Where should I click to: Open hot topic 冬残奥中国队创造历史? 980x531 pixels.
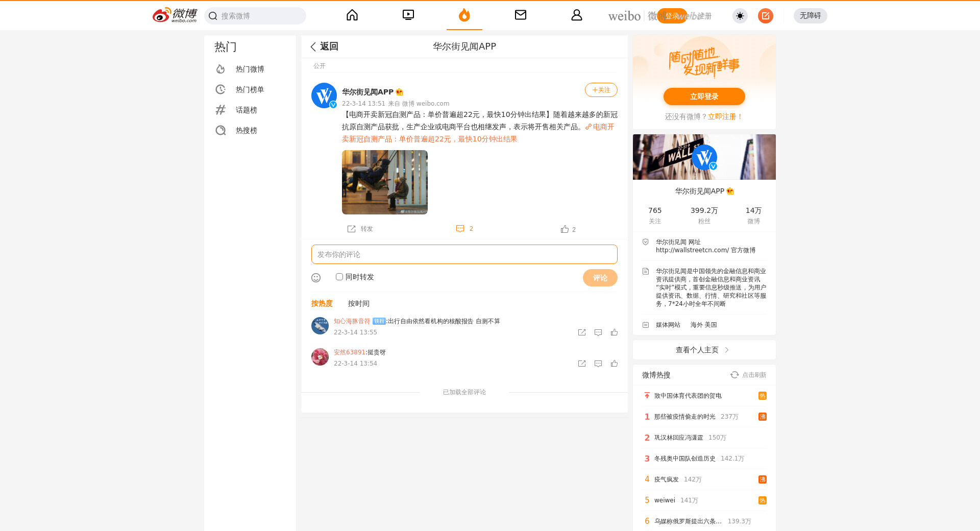point(685,458)
